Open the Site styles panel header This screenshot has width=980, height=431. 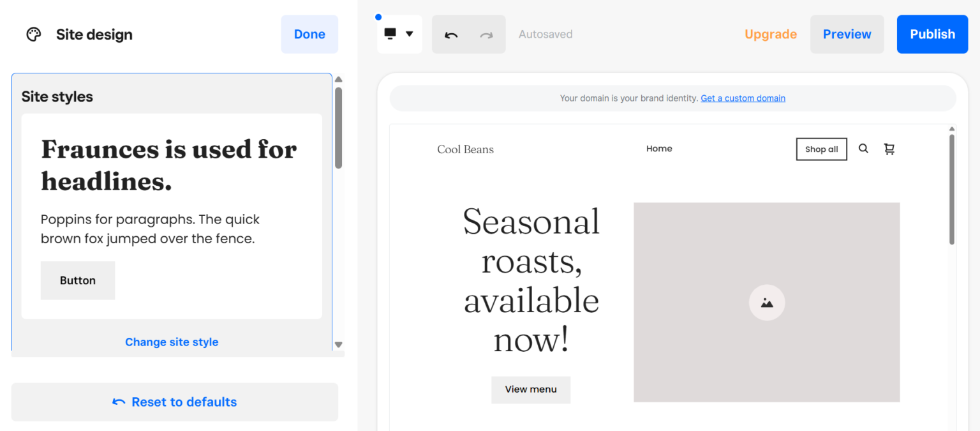coord(57,96)
